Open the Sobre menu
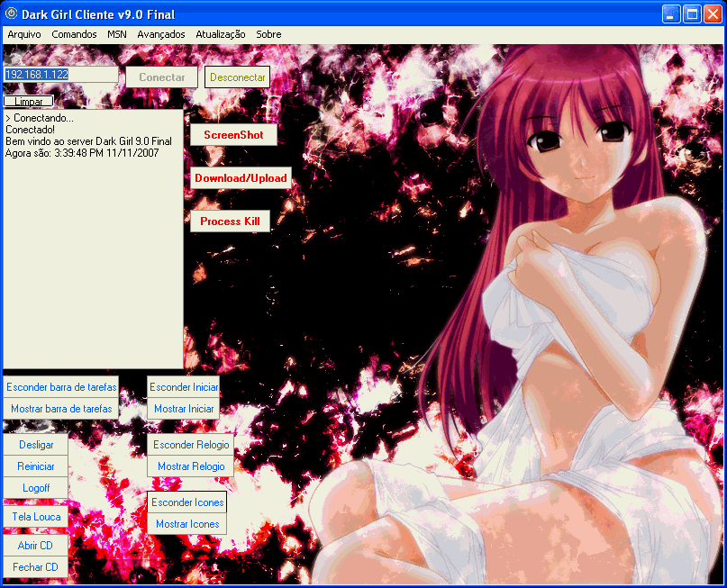Viewport: 727px width, 588px height. (268, 34)
